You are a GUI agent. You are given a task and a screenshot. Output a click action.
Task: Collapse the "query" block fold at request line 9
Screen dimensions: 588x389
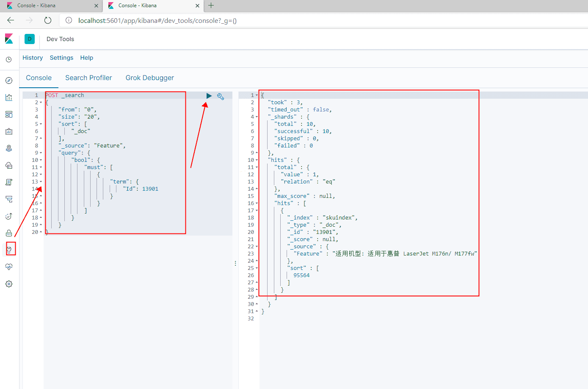coord(41,153)
